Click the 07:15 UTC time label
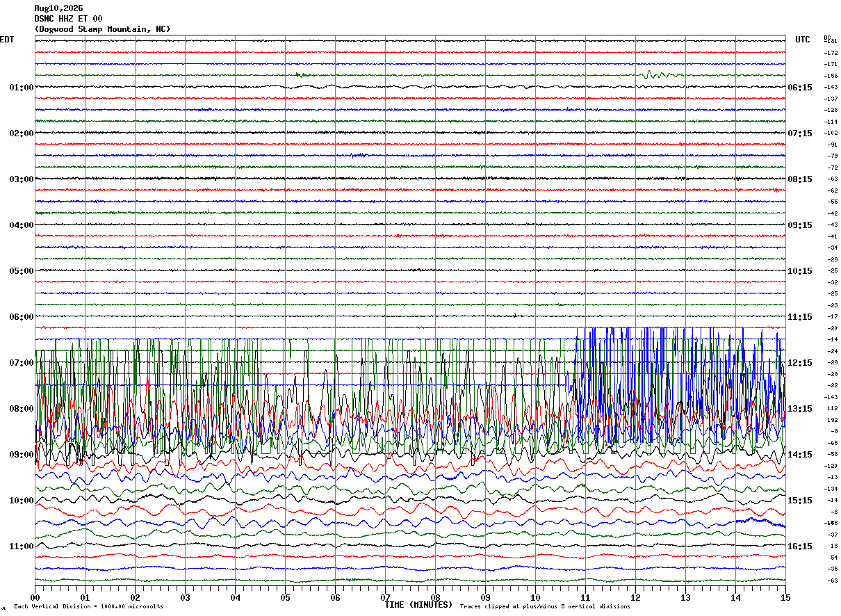Image resolution: width=841 pixels, height=616 pixels. (x=800, y=133)
